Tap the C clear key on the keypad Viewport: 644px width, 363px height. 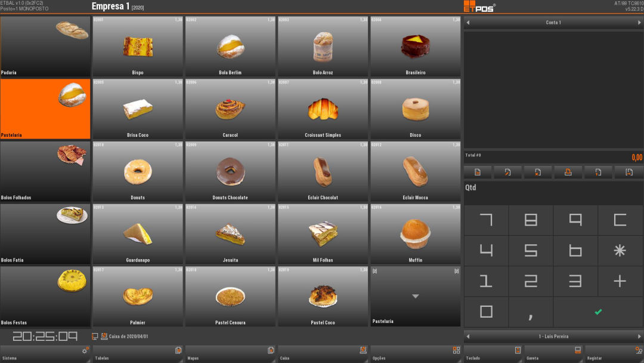(620, 220)
